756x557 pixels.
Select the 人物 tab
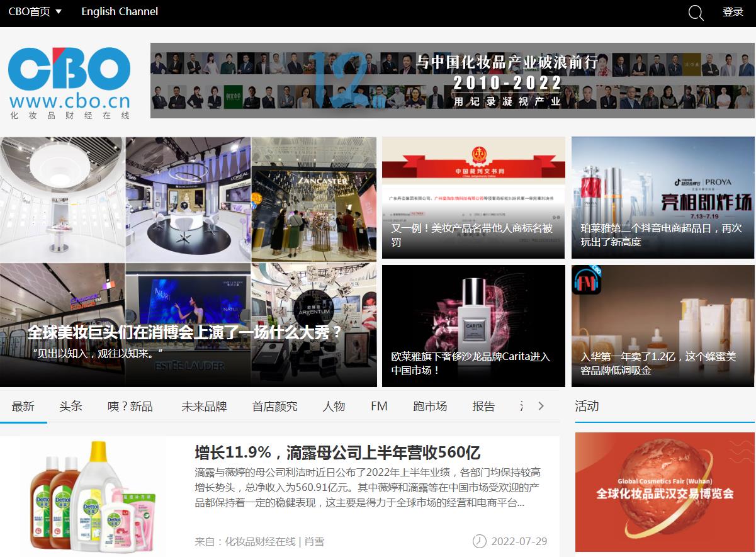coord(334,407)
